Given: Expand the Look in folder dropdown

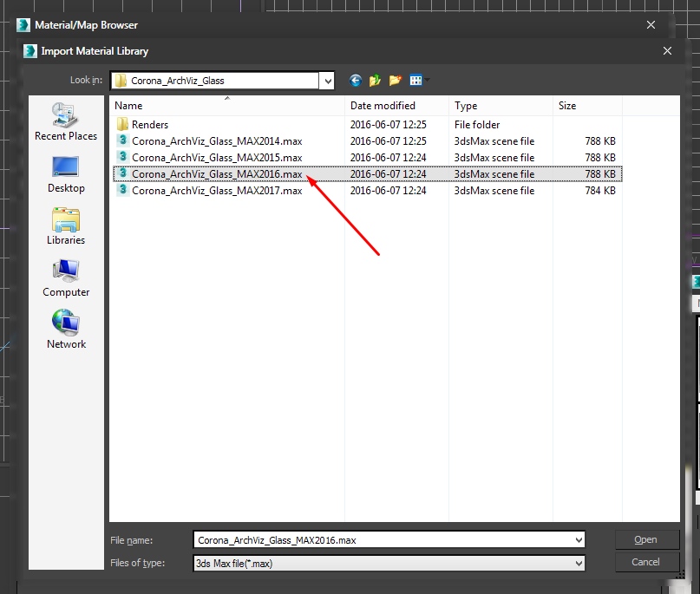Looking at the screenshot, I should point(328,81).
